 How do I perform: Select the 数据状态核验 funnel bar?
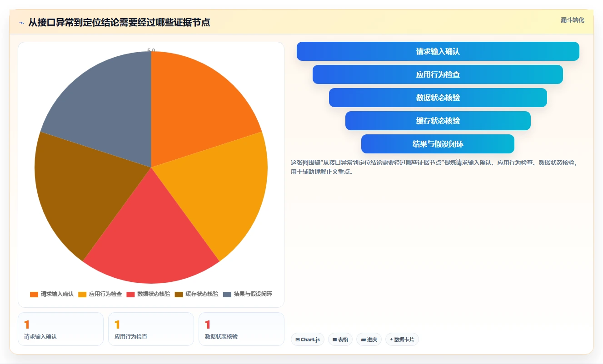pos(438,98)
